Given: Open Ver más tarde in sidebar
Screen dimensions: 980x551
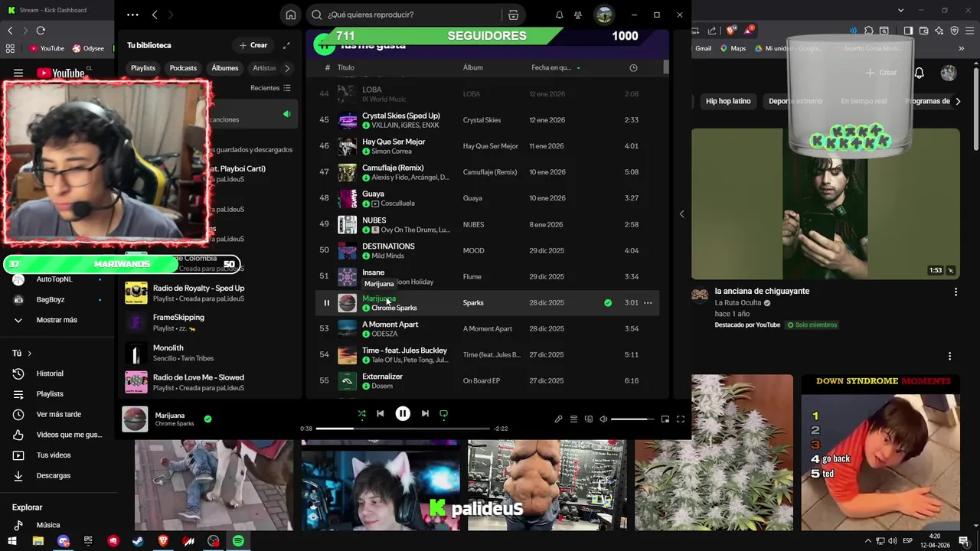Looking at the screenshot, I should click(58, 414).
